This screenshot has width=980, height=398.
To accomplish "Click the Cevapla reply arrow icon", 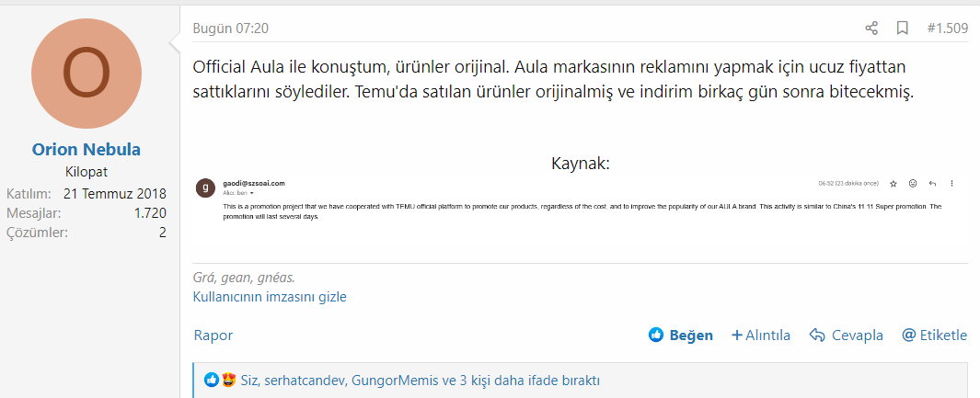I will (x=816, y=335).
